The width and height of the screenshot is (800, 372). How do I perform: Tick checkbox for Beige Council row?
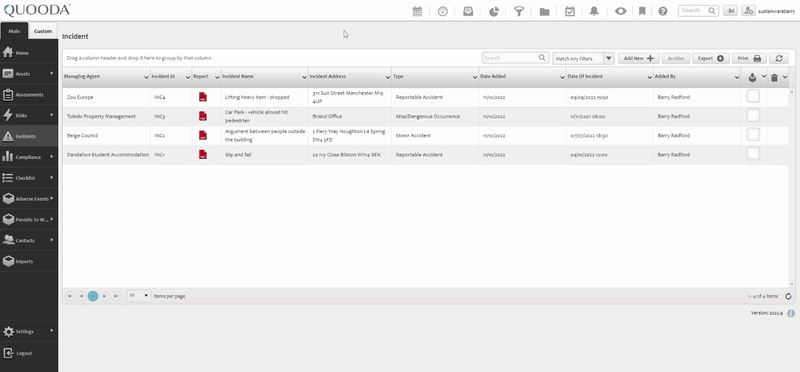(x=753, y=134)
